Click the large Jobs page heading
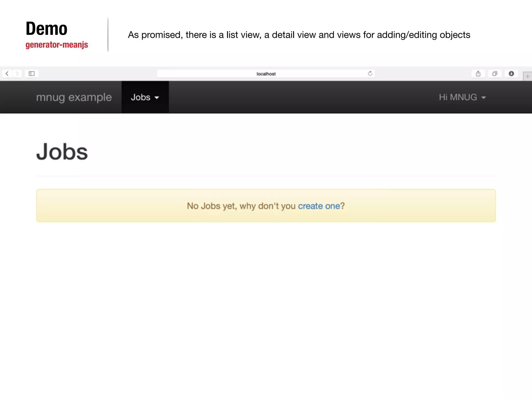Viewport: 532px width, 399px height. [x=62, y=152]
